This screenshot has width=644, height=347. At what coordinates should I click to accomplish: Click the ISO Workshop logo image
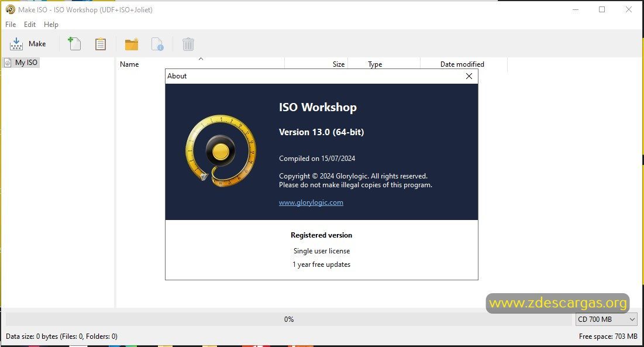pos(221,151)
